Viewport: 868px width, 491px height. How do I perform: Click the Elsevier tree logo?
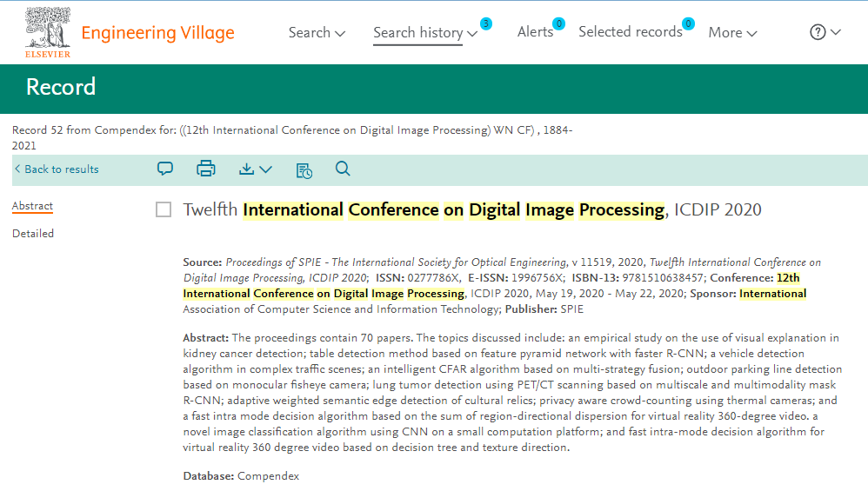pos(48,32)
